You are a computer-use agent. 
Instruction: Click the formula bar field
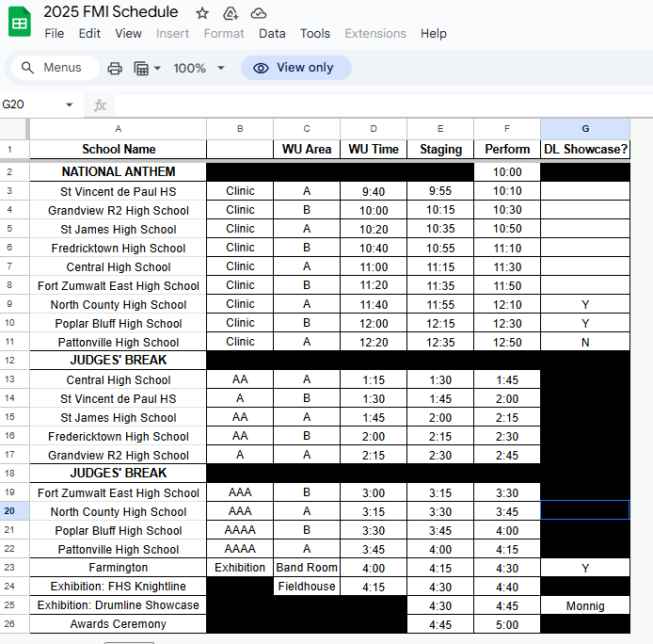click(376, 105)
